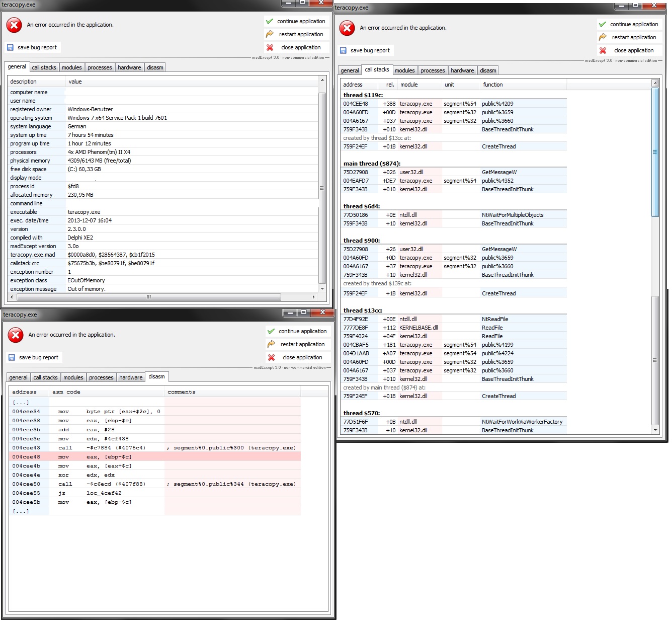Open the hardware tab in the right window
Image resolution: width=672 pixels, height=623 pixels.
(x=462, y=70)
